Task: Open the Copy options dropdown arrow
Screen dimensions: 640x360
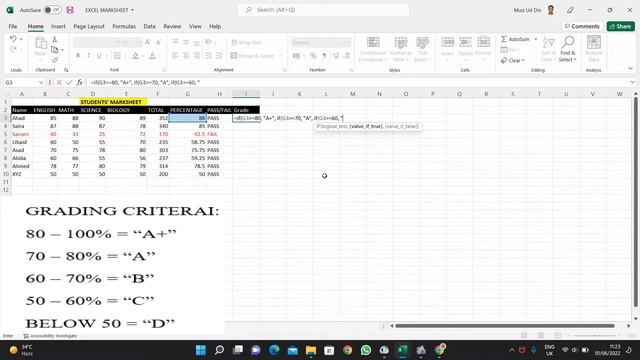Action: point(62,50)
